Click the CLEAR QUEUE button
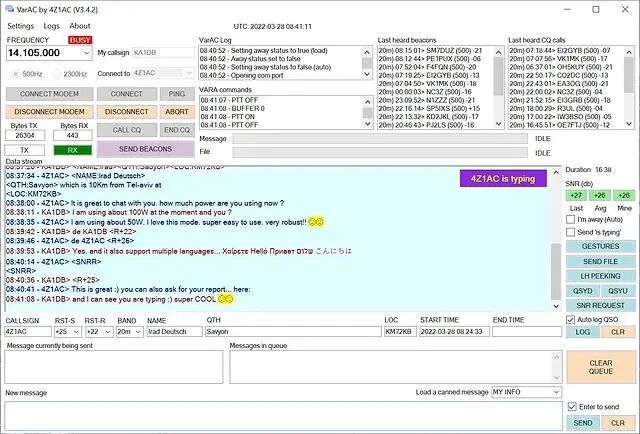This screenshot has width=640, height=434. point(600,367)
